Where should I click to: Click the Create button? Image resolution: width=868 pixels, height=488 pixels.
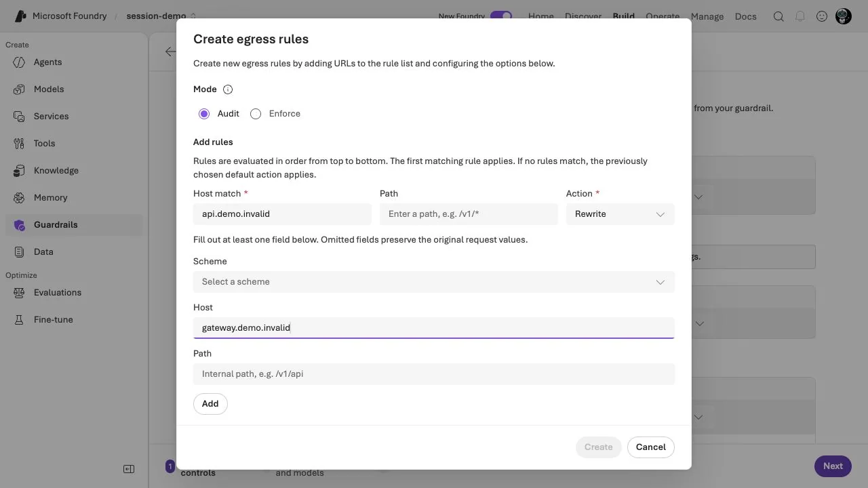pyautogui.click(x=599, y=447)
